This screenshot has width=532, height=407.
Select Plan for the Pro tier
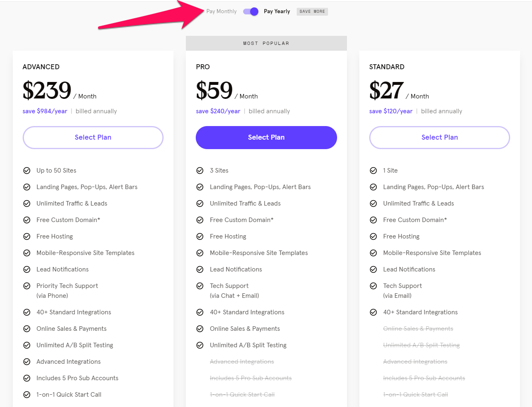266,138
